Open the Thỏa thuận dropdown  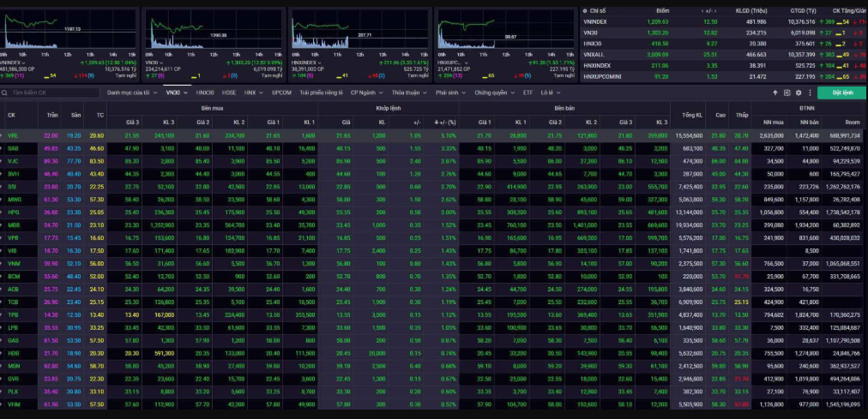(425, 93)
